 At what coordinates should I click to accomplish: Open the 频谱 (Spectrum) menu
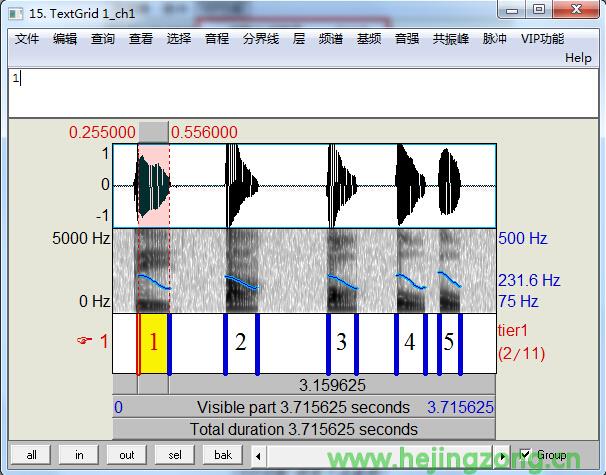click(x=330, y=39)
